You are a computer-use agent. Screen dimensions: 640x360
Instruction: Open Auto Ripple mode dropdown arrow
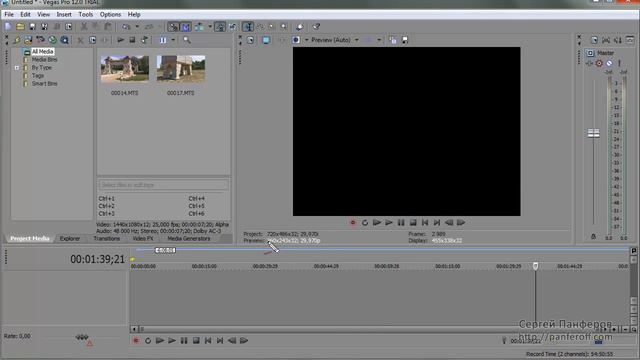(x=210, y=27)
